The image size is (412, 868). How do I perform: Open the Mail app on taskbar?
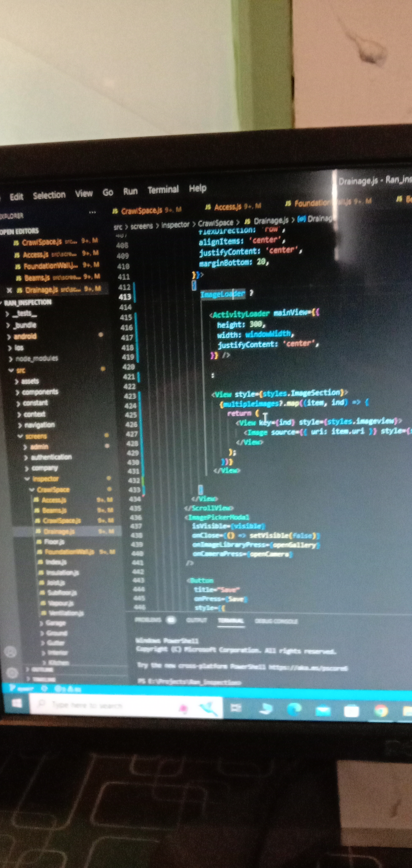pyautogui.click(x=323, y=711)
